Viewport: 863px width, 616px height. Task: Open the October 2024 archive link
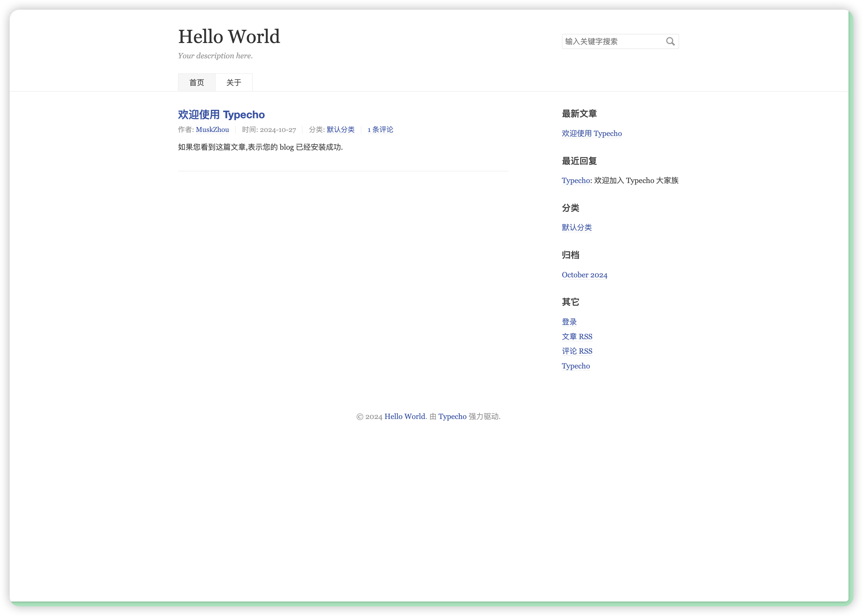pos(584,275)
